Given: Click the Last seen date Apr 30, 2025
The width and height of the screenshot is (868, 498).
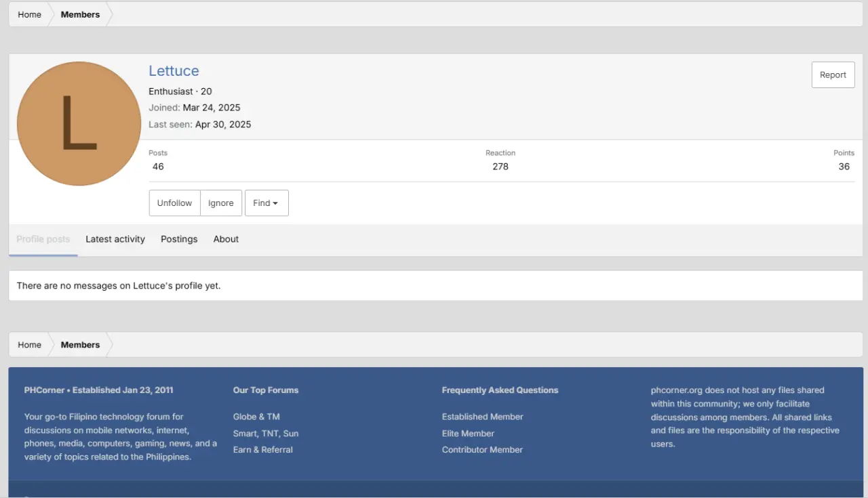Looking at the screenshot, I should [223, 125].
